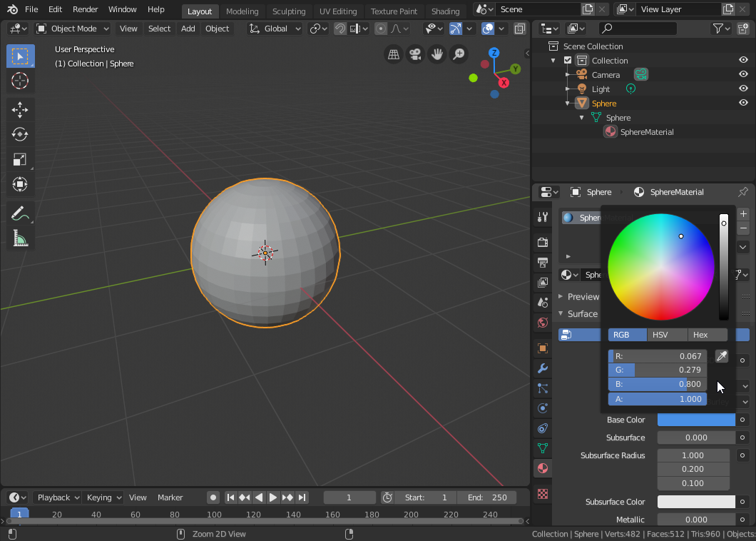Open the Keying dropdown in timeline
The height and width of the screenshot is (541, 756).
tap(103, 497)
